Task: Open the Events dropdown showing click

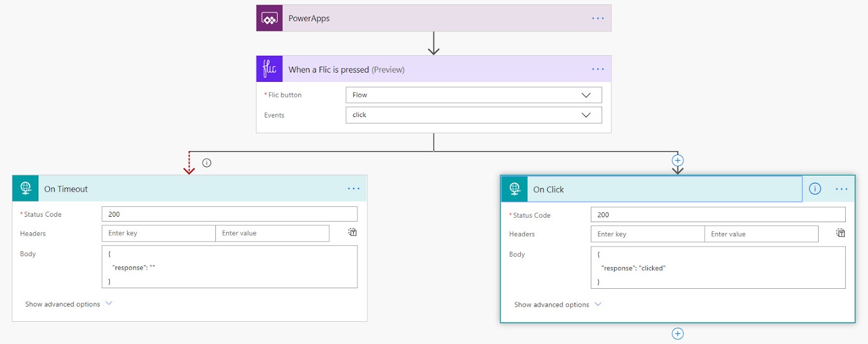Action: tap(474, 115)
